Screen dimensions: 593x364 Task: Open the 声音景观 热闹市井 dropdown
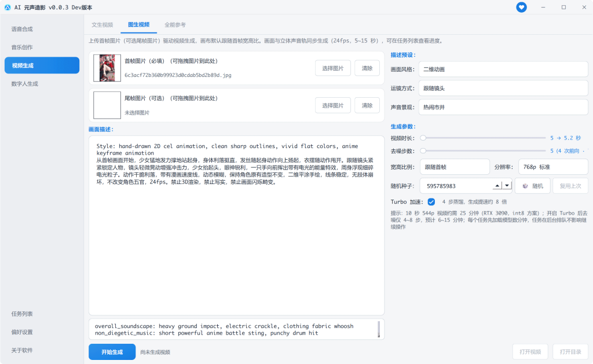tap(503, 107)
